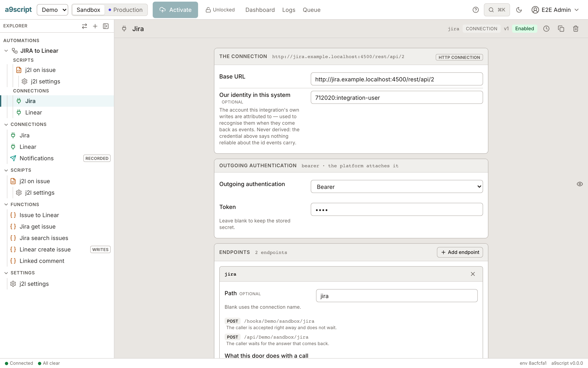Toggle the Unlocked lock state

220,10
